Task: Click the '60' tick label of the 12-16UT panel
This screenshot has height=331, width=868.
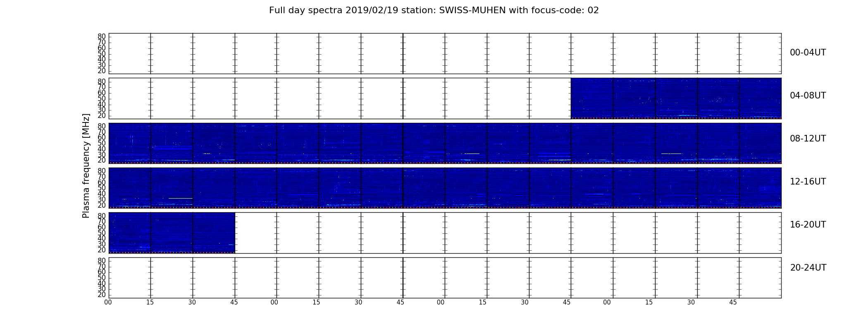Action: pyautogui.click(x=102, y=182)
